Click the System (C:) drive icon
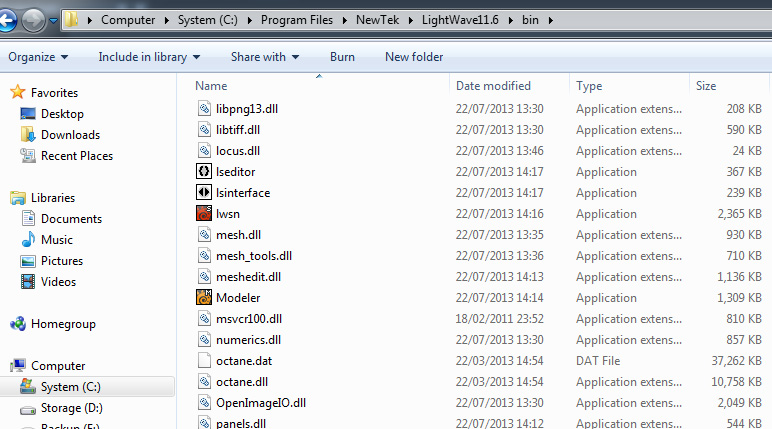772x429 pixels. point(28,386)
